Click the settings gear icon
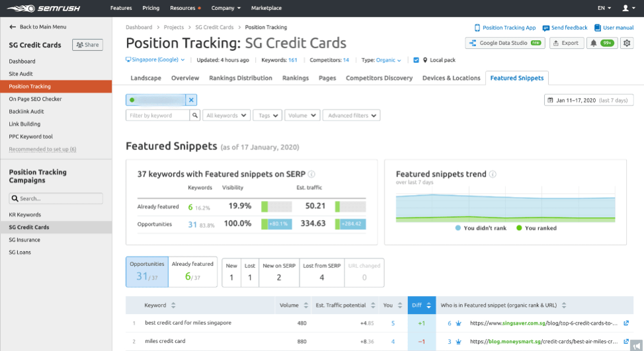644x351 pixels. [x=627, y=43]
